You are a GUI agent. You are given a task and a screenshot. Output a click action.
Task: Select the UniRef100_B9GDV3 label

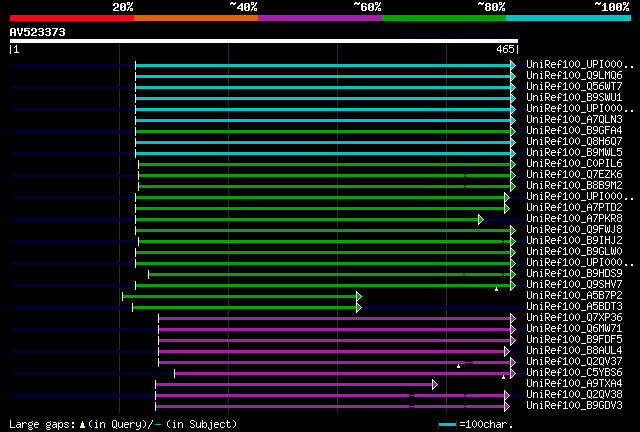click(574, 406)
